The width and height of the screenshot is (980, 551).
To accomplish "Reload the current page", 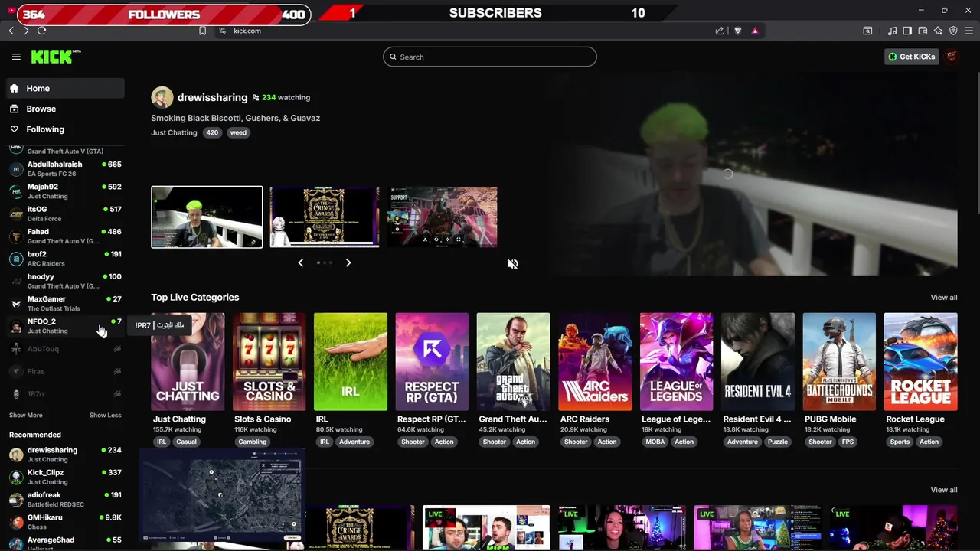I will click(41, 31).
